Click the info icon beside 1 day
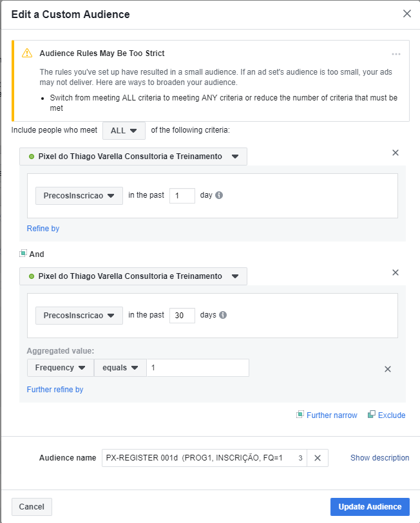This screenshot has width=420, height=523. [x=219, y=195]
